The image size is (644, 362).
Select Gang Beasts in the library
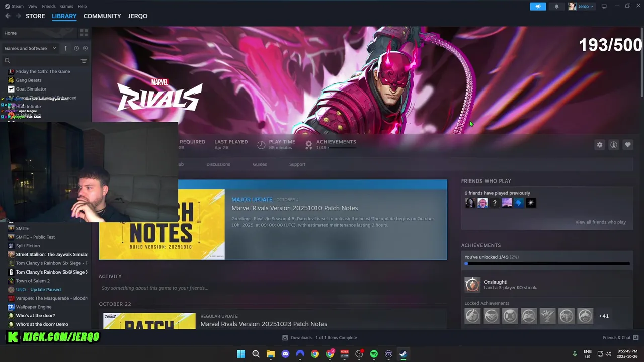coord(29,80)
